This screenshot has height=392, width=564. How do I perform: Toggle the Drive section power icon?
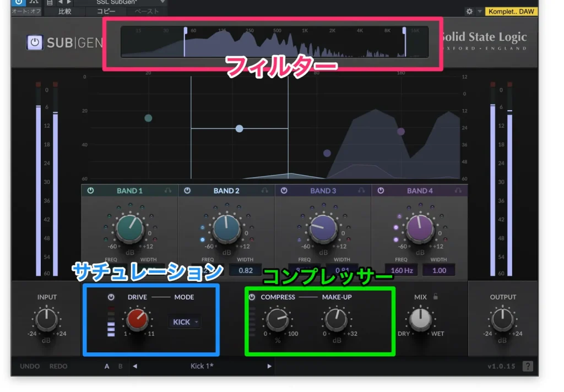[x=111, y=297]
